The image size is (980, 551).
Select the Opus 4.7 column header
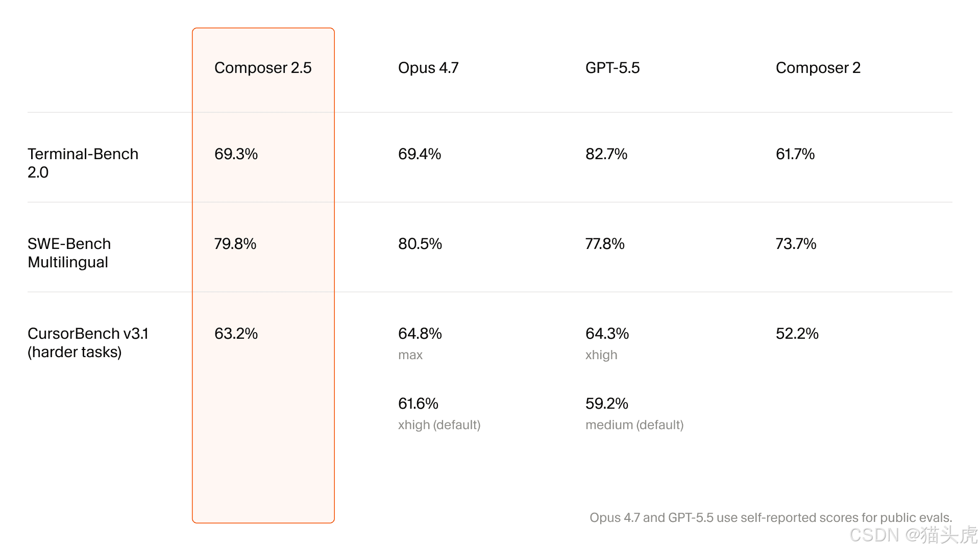(x=428, y=68)
